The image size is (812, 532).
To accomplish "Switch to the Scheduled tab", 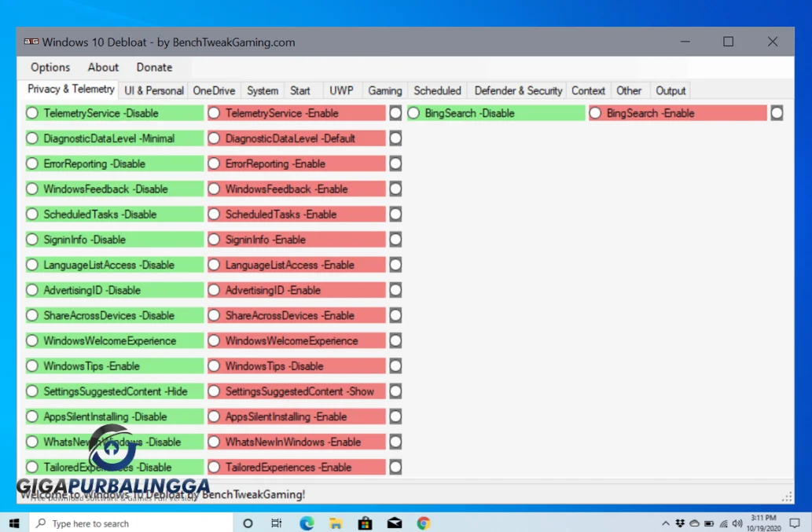I will [x=437, y=90].
